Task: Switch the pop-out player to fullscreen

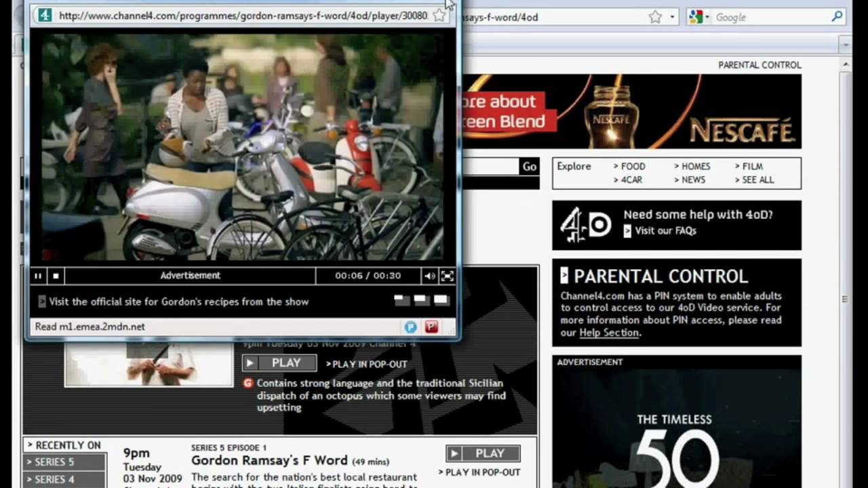Action: 447,276
